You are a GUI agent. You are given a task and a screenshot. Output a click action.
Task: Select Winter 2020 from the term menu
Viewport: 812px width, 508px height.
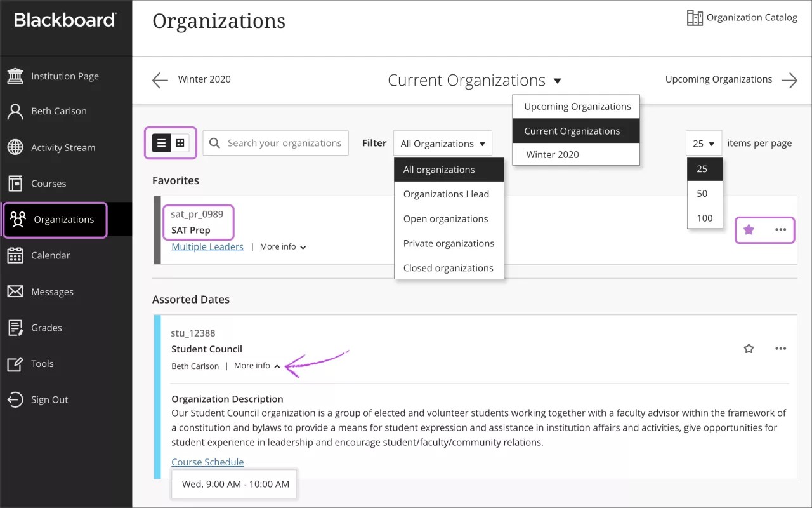553,154
